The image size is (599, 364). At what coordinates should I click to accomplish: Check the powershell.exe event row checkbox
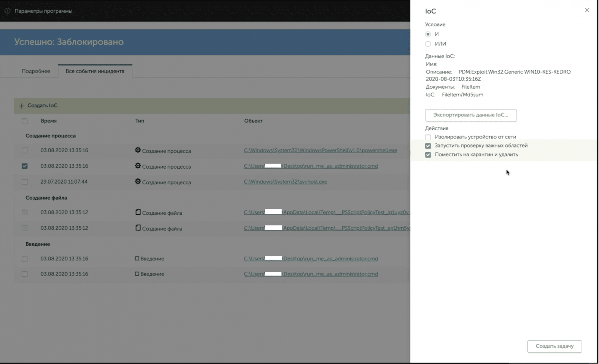click(x=25, y=150)
